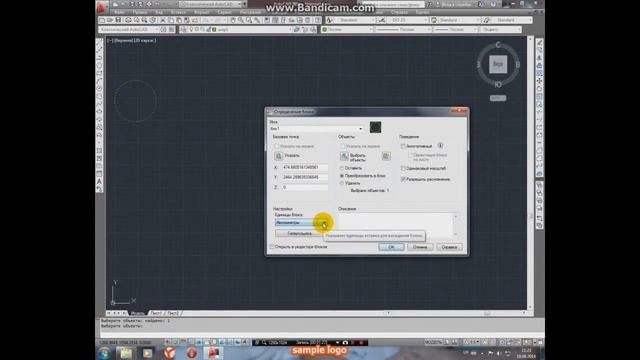Viewport: 640px width, 360px height.
Task: Select the Line tool in draw toolbar
Action: 99,42
